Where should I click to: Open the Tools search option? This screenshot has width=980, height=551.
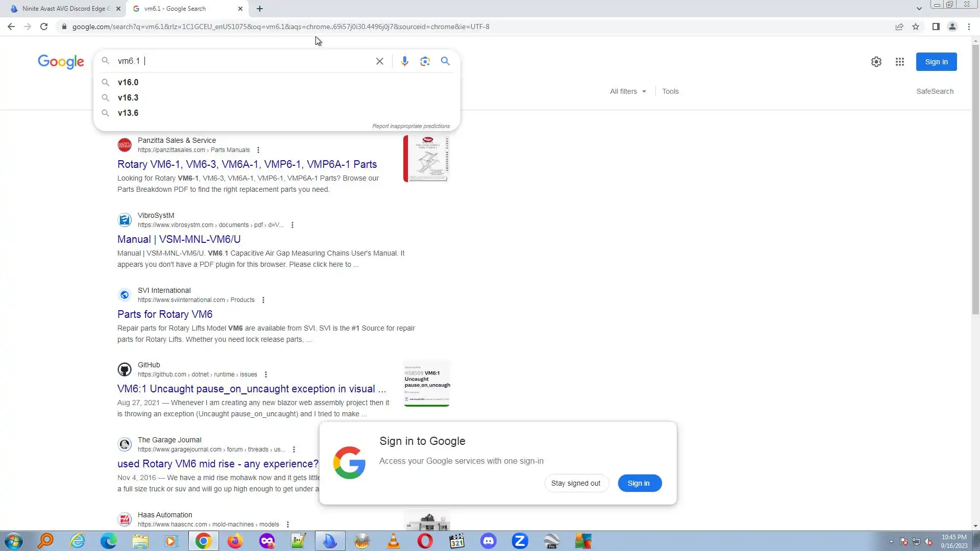[x=670, y=91]
